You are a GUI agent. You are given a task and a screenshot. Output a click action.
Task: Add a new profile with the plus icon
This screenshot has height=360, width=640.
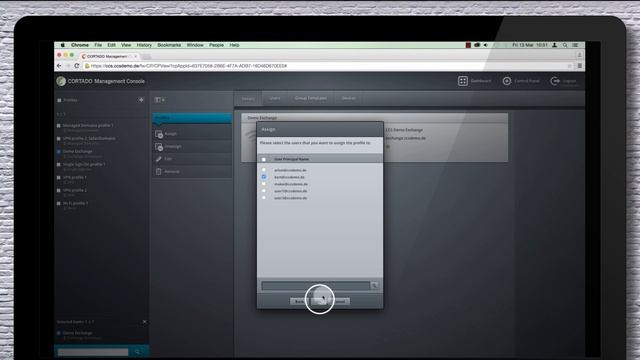(x=141, y=100)
